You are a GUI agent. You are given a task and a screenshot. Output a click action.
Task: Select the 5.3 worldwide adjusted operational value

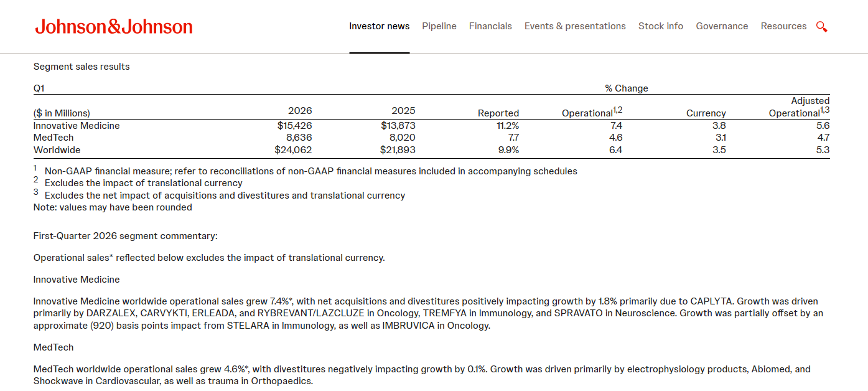(x=823, y=150)
